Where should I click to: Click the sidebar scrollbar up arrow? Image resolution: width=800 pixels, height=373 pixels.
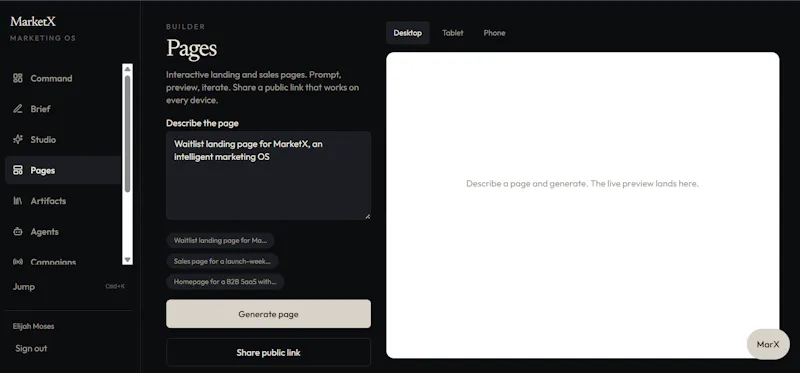tap(128, 68)
